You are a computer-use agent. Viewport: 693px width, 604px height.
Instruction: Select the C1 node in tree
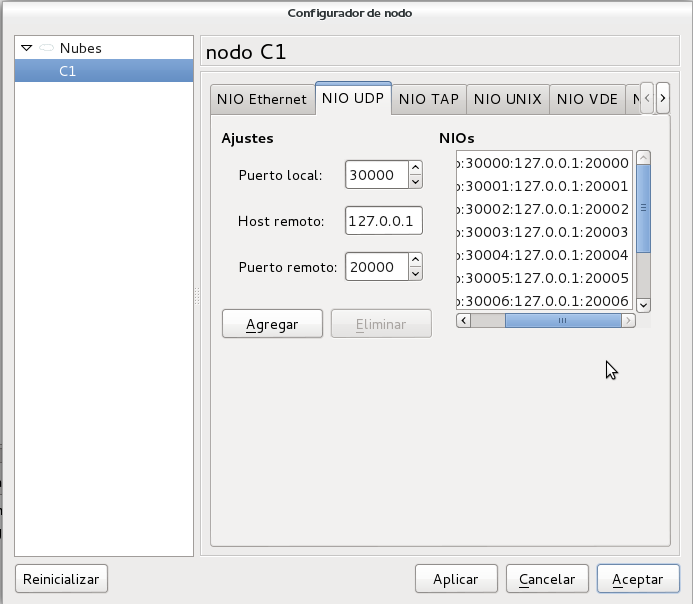point(68,71)
